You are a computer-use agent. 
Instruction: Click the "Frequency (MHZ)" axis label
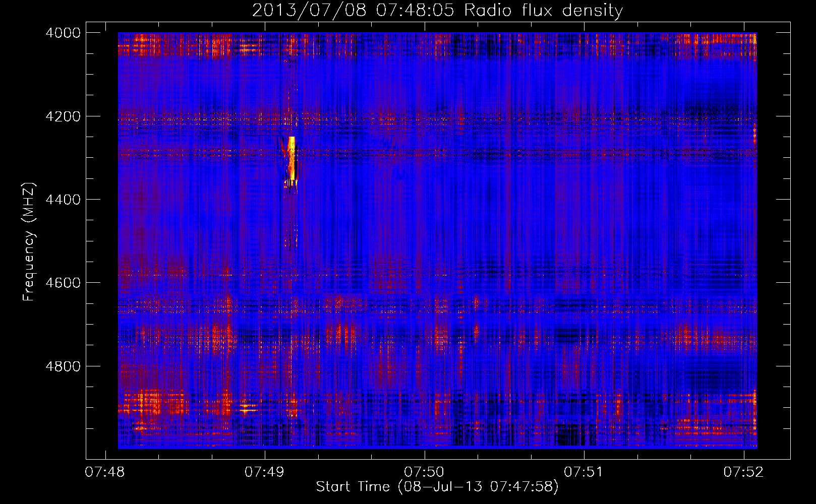pyautogui.click(x=29, y=242)
